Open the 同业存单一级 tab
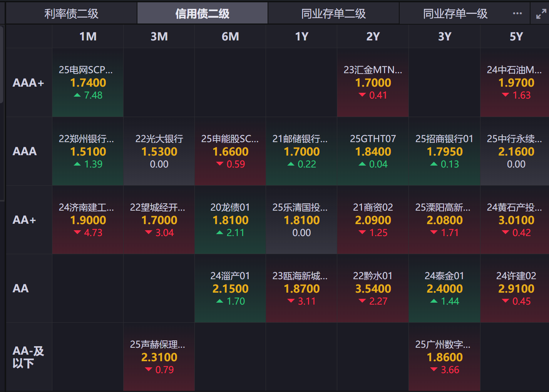Viewport: 549px width, 392px height. tap(455, 13)
